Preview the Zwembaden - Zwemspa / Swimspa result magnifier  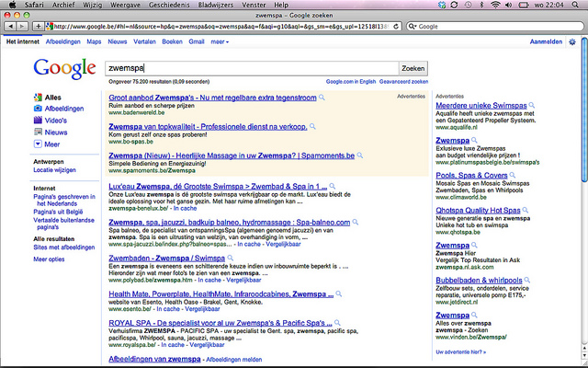[x=231, y=258]
